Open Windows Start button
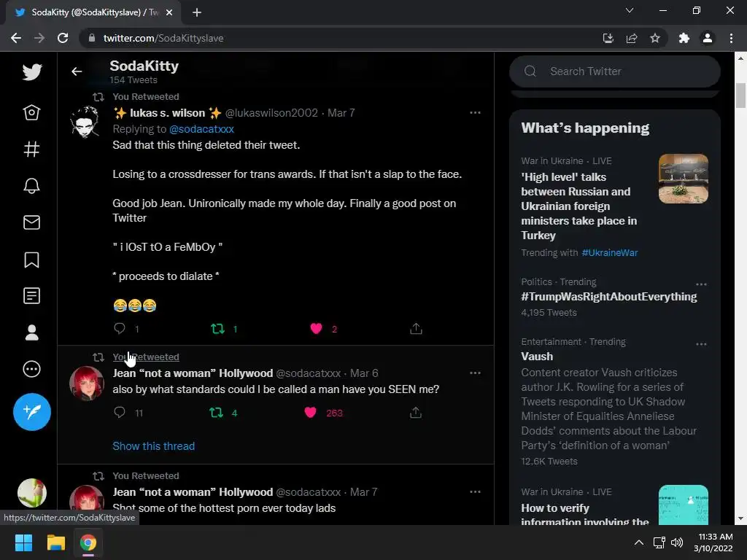747x560 pixels. 23,542
